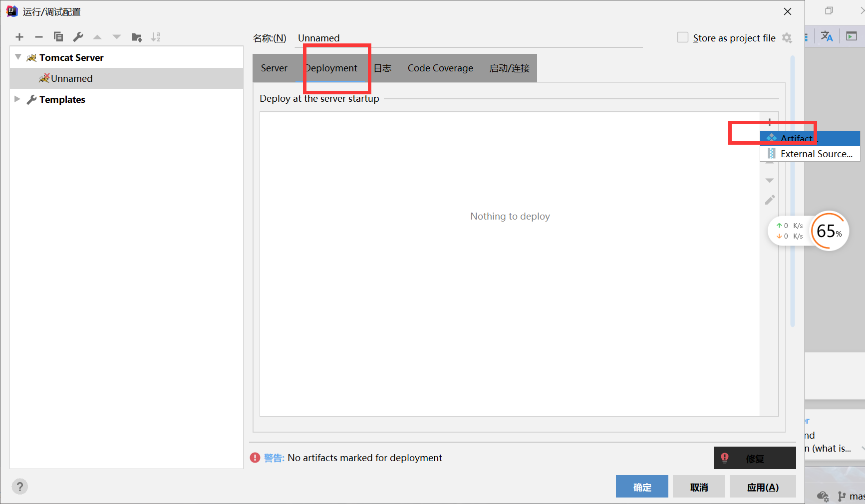Switch to the 启动/连接 tab

(x=510, y=68)
